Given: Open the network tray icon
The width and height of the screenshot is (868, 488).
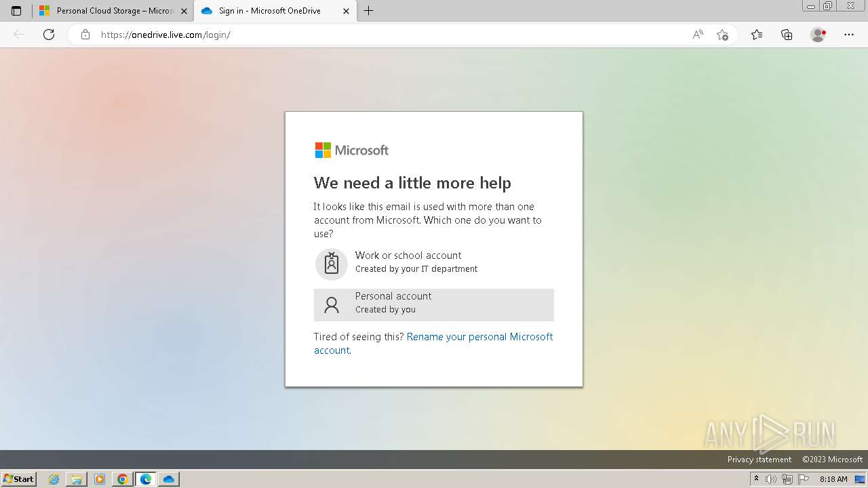Looking at the screenshot, I should click(x=787, y=479).
